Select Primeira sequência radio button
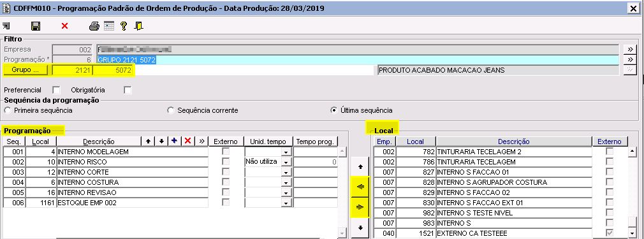The height and width of the screenshot is (239, 644). click(x=8, y=110)
